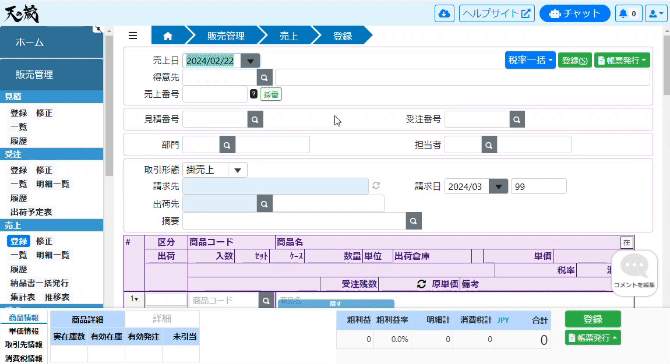Search 見積番号 with magnifier icon
The image size is (670, 364).
click(255, 120)
